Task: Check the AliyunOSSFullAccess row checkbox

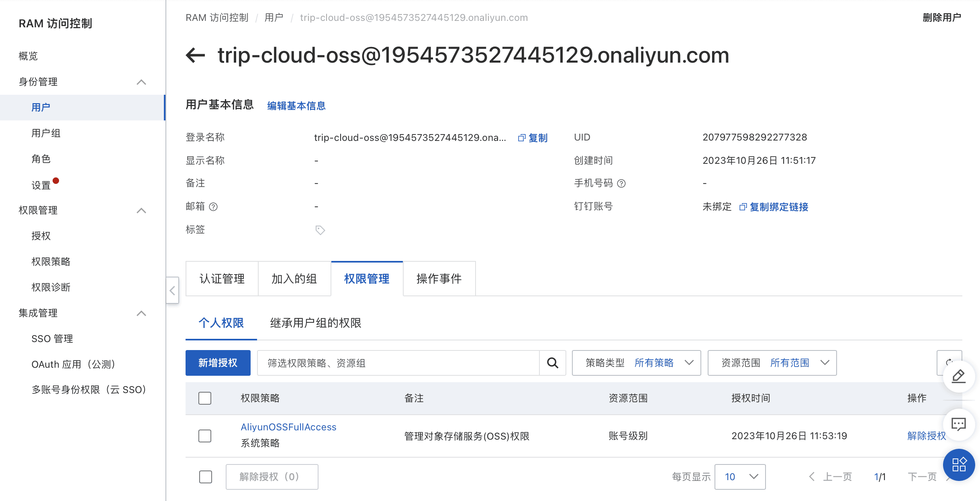Action: pos(205,436)
